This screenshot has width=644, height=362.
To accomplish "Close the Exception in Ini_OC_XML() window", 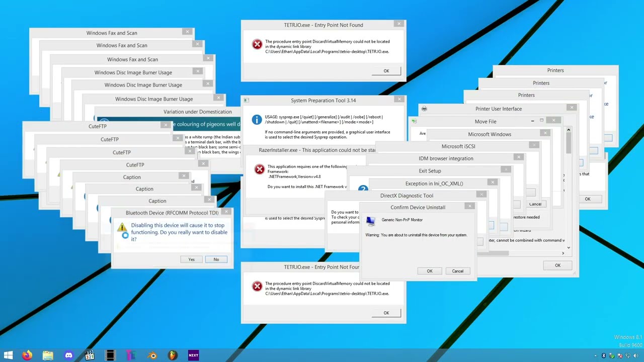I will click(493, 182).
